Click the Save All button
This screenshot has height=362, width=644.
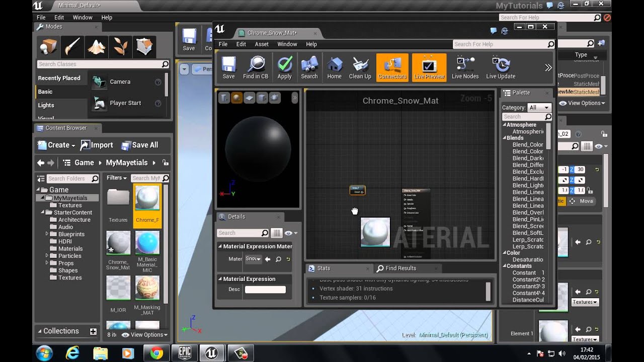pos(139,145)
